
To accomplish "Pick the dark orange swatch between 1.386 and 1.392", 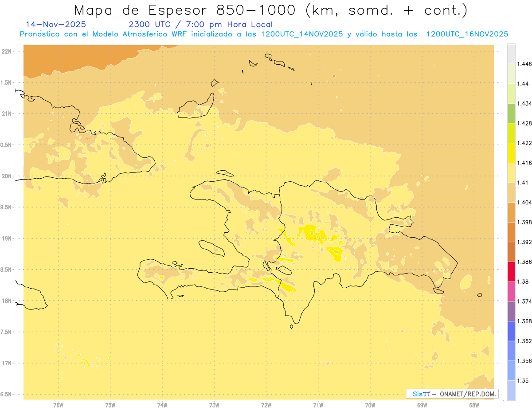I will [x=511, y=252].
